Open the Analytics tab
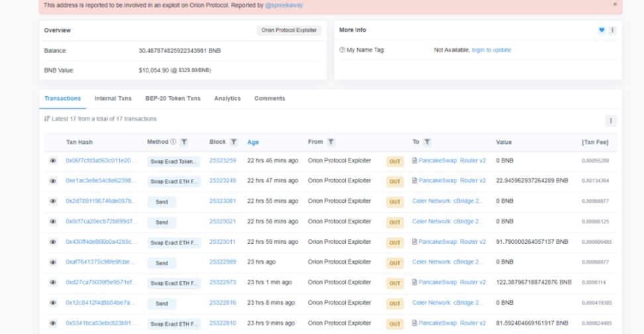Viewport: 644px width, 334px height. pos(227,99)
